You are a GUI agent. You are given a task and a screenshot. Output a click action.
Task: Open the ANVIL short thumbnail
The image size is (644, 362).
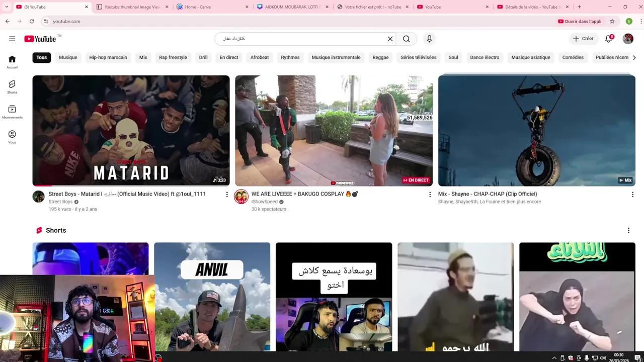[212, 297]
